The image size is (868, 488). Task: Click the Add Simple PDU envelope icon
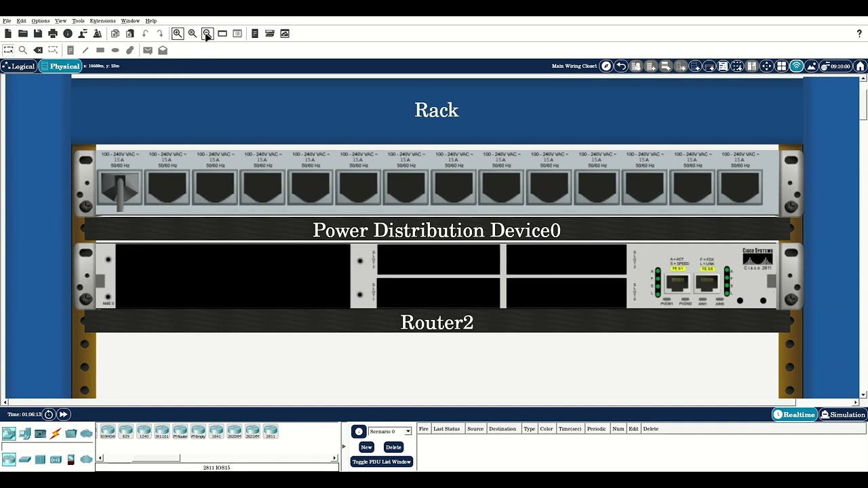point(148,50)
